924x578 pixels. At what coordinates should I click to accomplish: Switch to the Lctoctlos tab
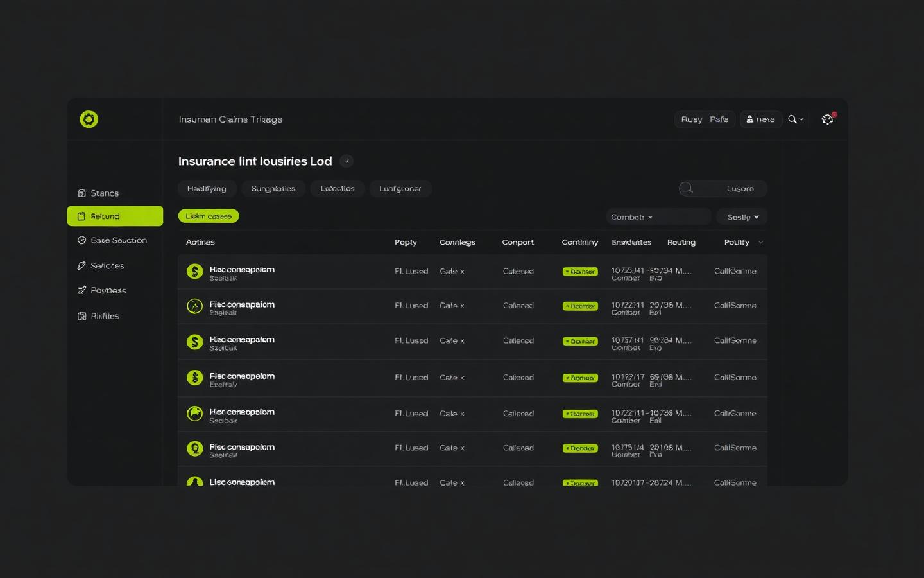coord(338,189)
